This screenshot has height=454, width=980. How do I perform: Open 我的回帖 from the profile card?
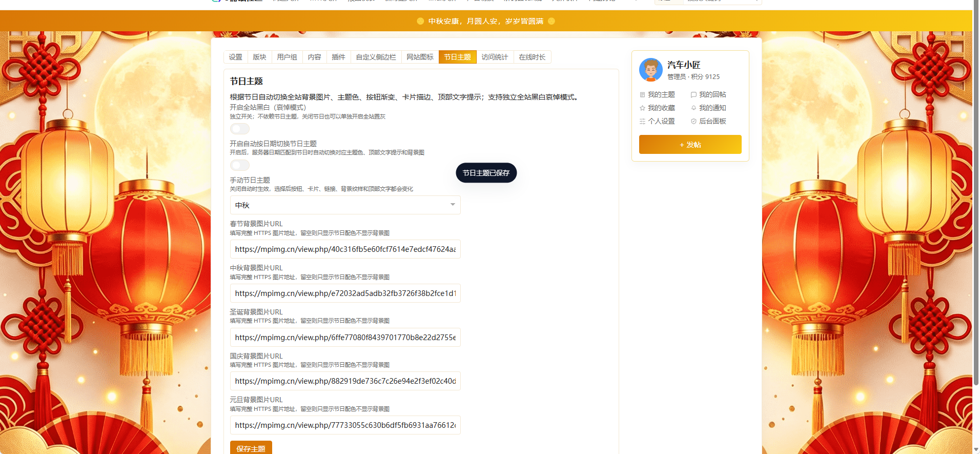coord(708,95)
